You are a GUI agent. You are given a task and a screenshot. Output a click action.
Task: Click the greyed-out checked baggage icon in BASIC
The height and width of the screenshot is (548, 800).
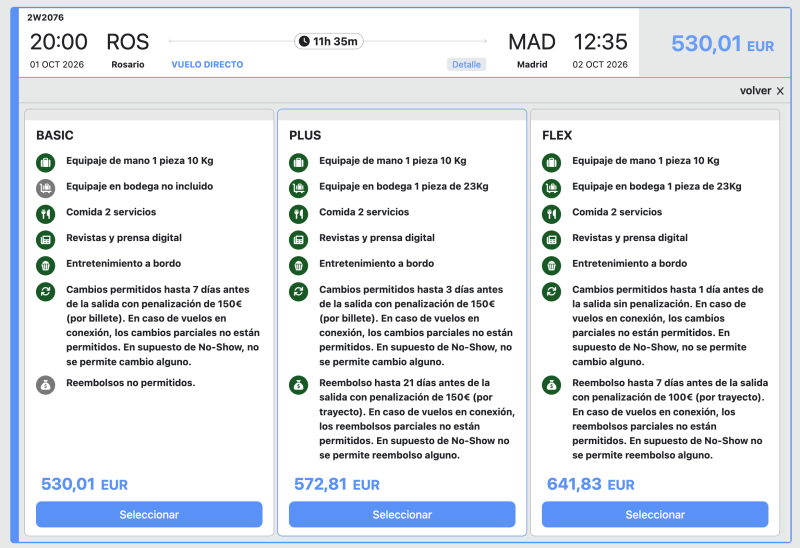[45, 187]
